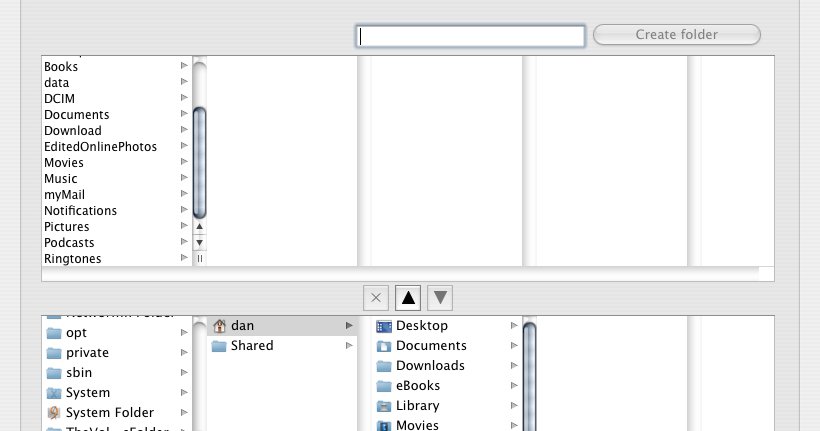The height and width of the screenshot is (431, 820).
Task: Select Notifications in the upper file list
Action: click(81, 211)
